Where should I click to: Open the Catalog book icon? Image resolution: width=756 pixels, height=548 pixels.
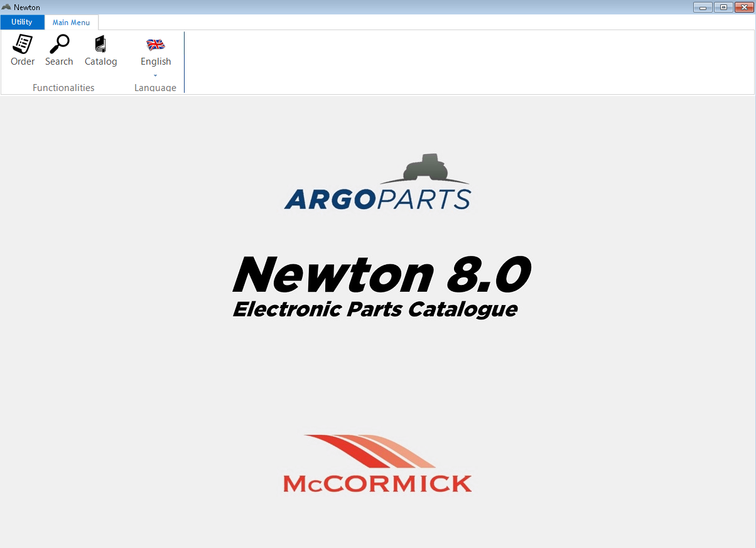pos(100,44)
